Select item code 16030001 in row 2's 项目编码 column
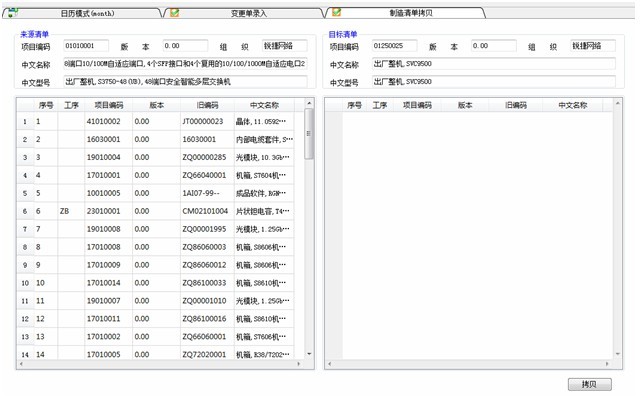 (108, 139)
